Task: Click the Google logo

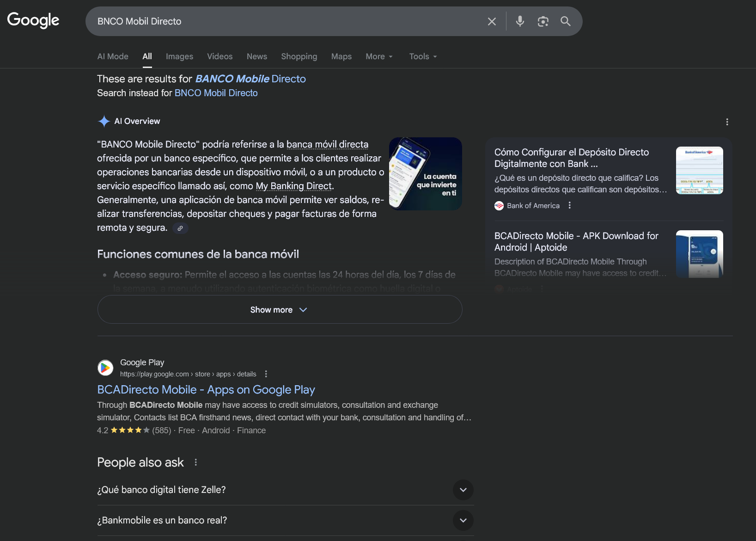Action: coord(33,20)
